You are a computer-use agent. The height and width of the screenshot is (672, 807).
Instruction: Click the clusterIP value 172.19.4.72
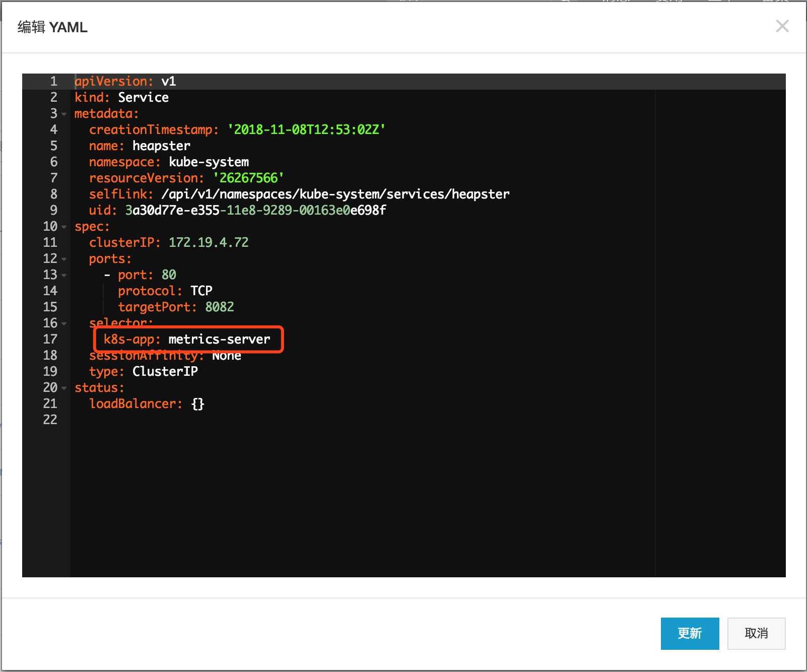(209, 242)
